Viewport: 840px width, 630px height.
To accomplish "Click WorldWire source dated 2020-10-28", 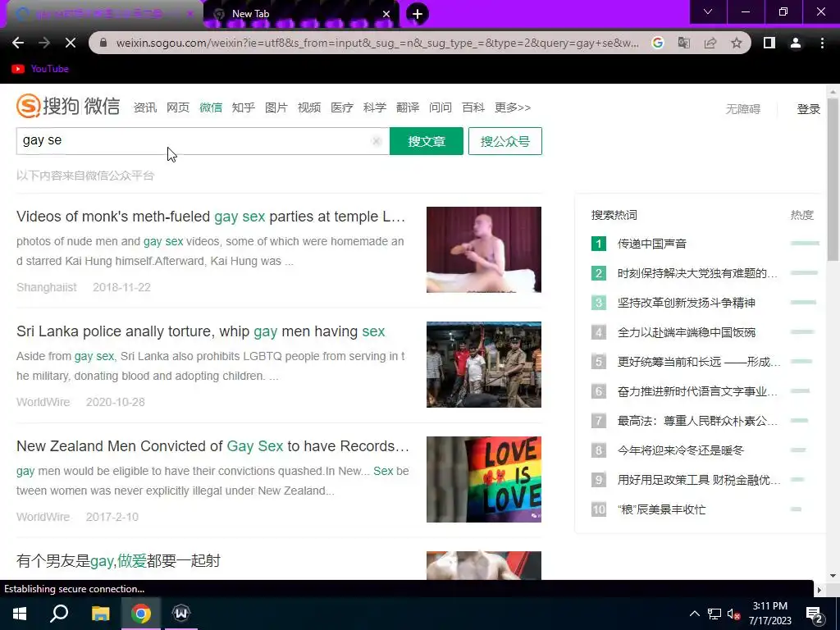I will (43, 402).
